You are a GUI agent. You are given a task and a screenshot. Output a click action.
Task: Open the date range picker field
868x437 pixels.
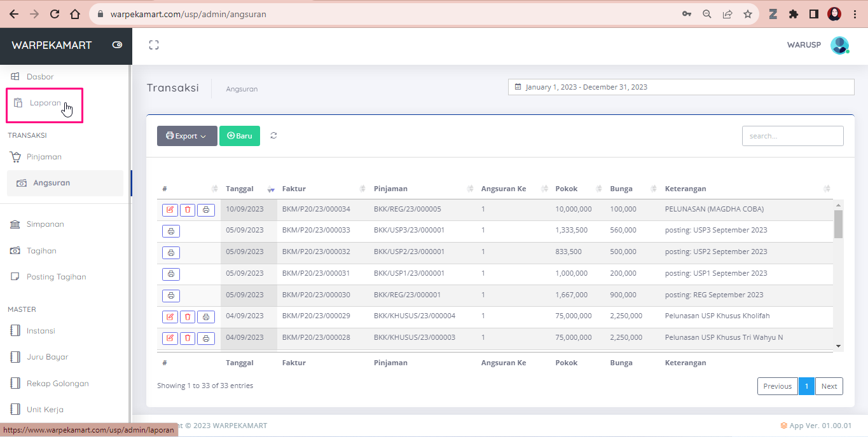tap(681, 87)
